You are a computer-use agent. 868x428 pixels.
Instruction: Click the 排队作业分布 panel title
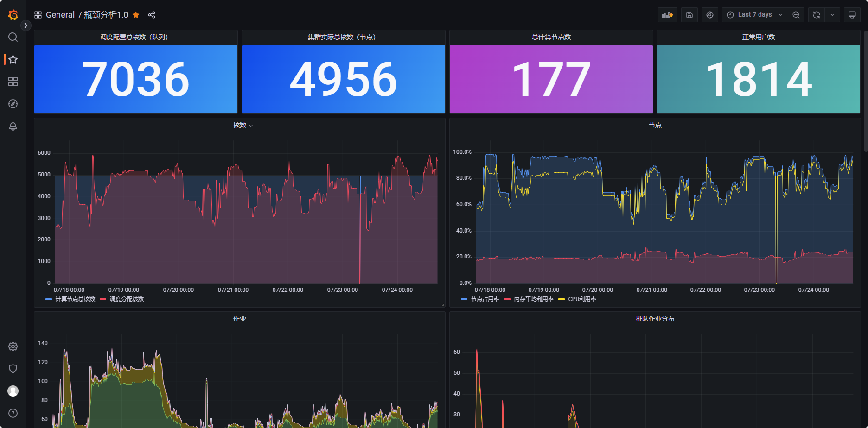click(655, 319)
